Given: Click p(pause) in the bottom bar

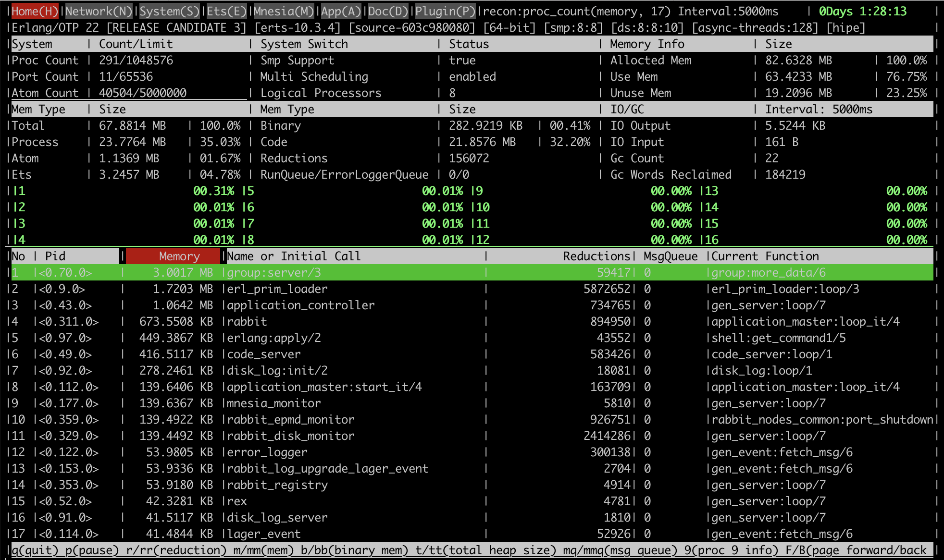Looking at the screenshot, I should pos(92,550).
